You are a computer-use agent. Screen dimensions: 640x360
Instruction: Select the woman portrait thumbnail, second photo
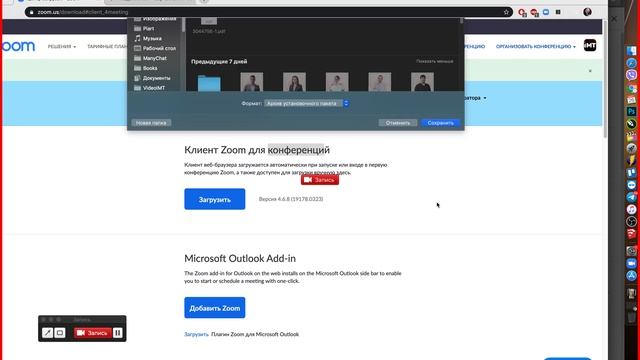pos(294,82)
